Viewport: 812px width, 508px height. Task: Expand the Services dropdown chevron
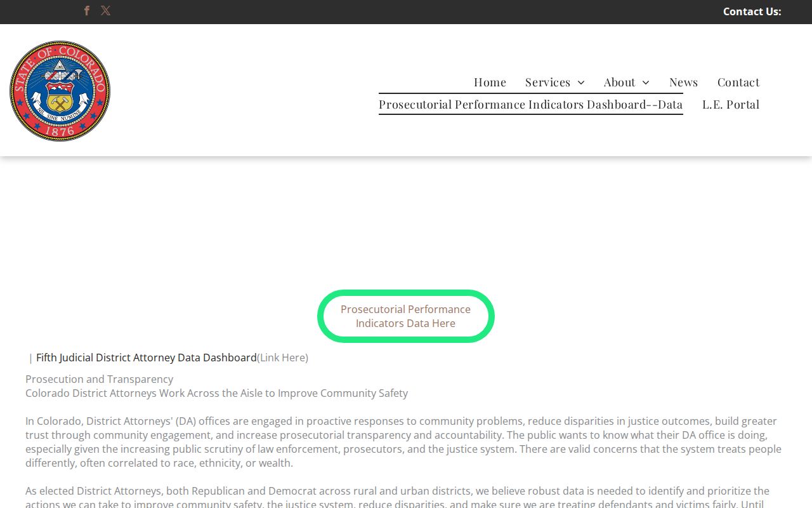click(580, 83)
